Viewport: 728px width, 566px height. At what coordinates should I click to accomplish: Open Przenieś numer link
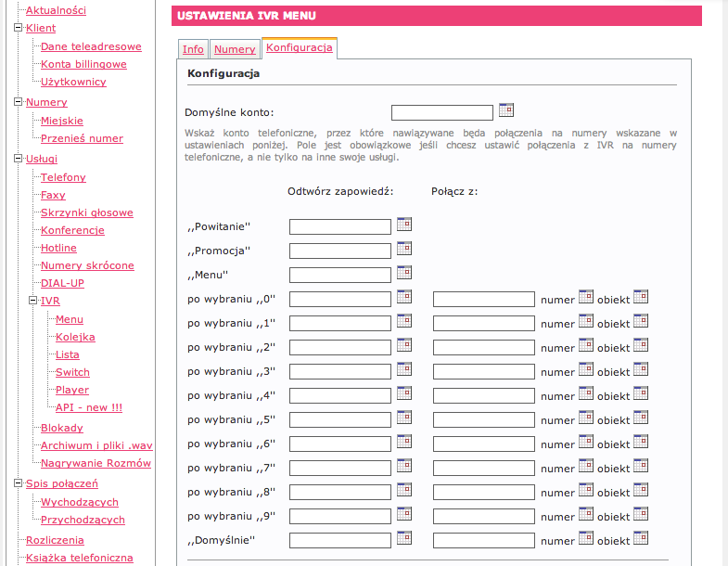click(x=82, y=138)
